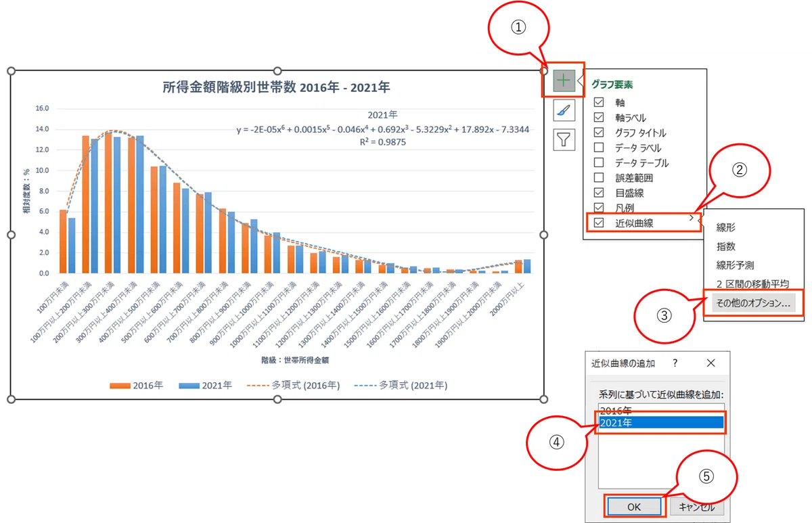Choose 線形予測 trendline option
This screenshot has width=812, height=523.
(735, 265)
